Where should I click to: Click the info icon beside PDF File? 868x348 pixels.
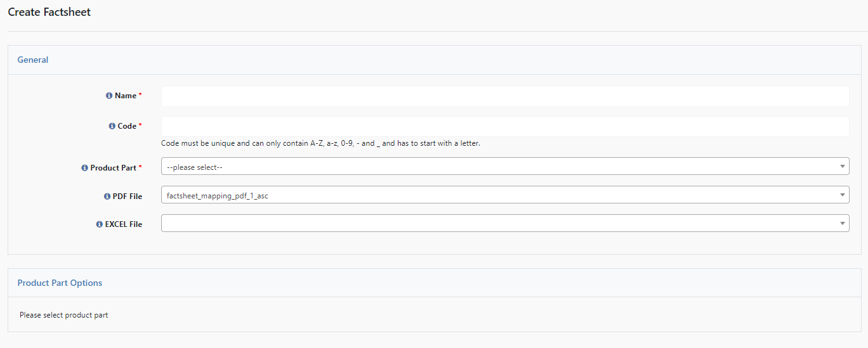click(x=107, y=197)
